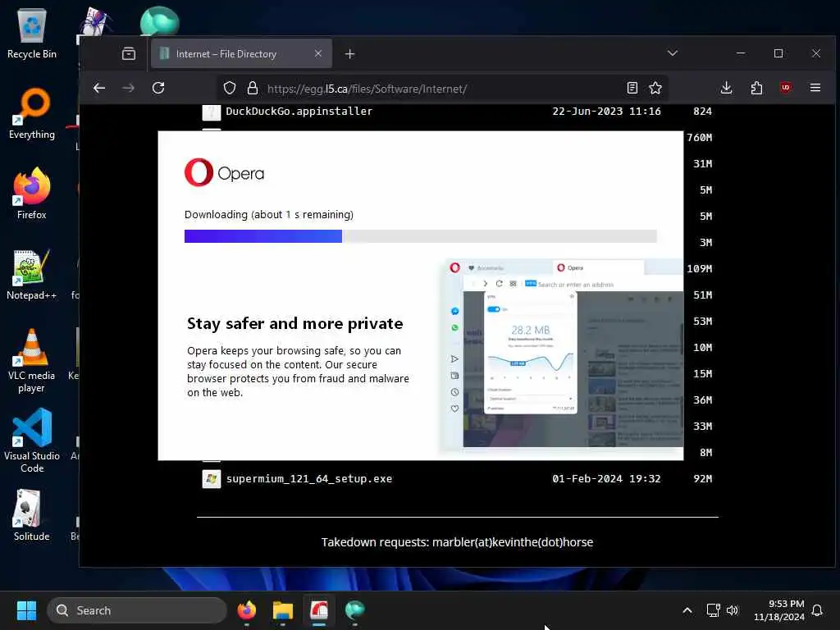Reload the current page
Viewport: 840px width, 630px height.
coord(158,88)
